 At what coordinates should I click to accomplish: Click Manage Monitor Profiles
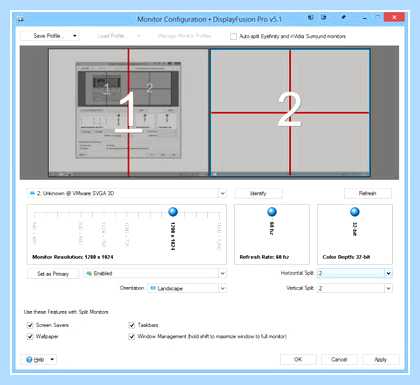[184, 36]
